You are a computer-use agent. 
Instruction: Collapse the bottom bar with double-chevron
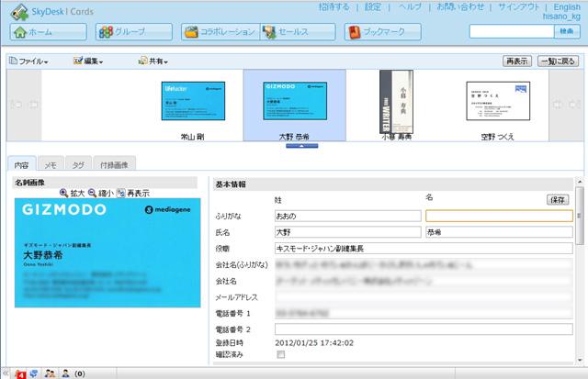click(x=6, y=373)
